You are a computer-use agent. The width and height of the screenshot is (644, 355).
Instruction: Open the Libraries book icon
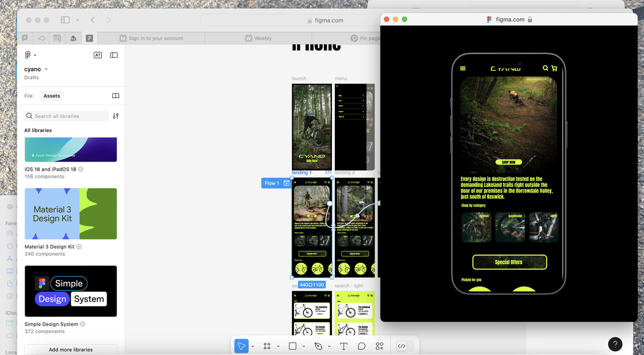point(116,96)
